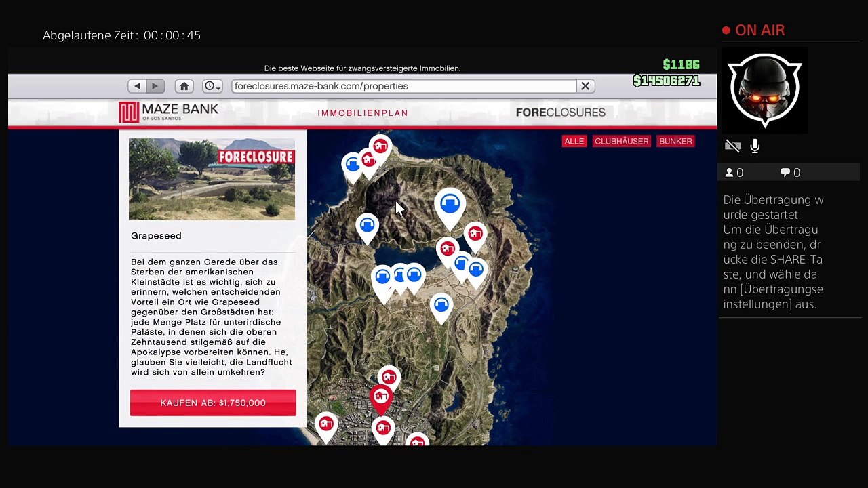
Task: Click the $1186 cash amount
Action: pyautogui.click(x=681, y=64)
